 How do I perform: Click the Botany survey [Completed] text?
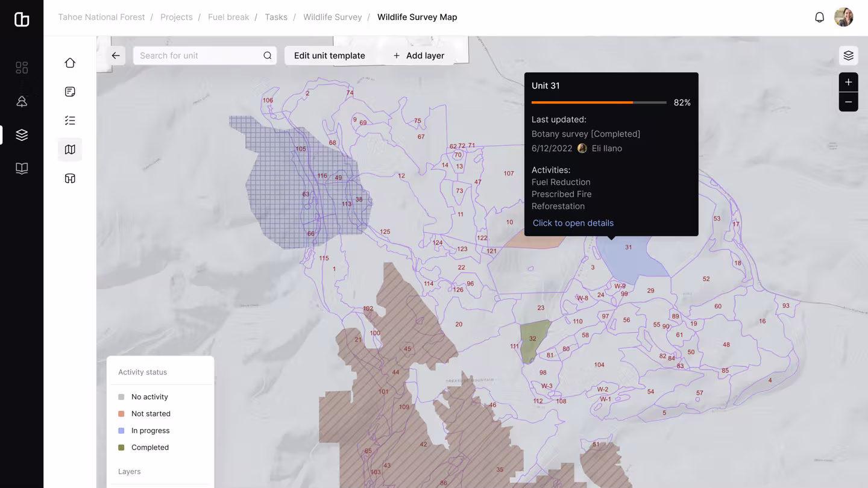pos(586,134)
